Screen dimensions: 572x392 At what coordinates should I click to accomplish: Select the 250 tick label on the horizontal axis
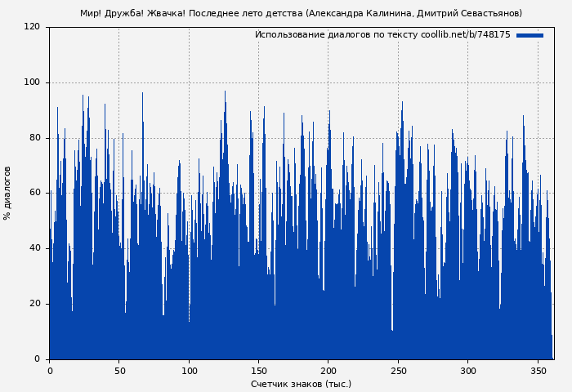coord(398,371)
